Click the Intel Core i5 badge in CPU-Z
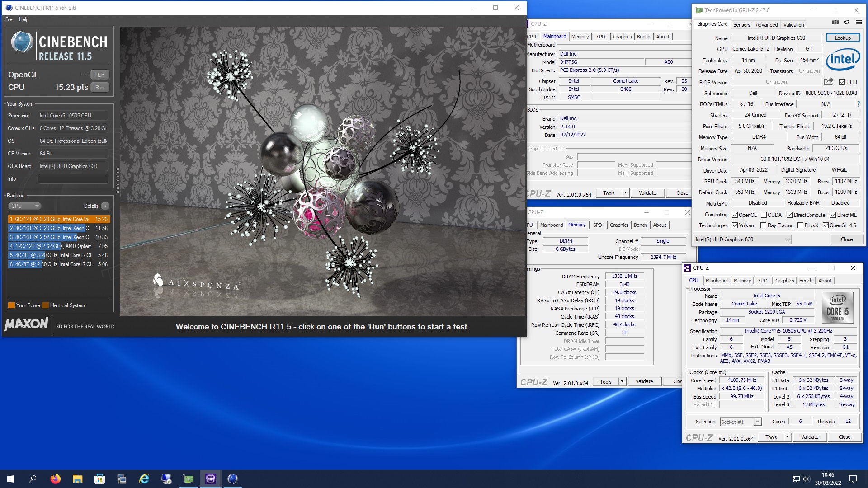Screen dimensions: 868x488 pyautogui.click(x=837, y=307)
